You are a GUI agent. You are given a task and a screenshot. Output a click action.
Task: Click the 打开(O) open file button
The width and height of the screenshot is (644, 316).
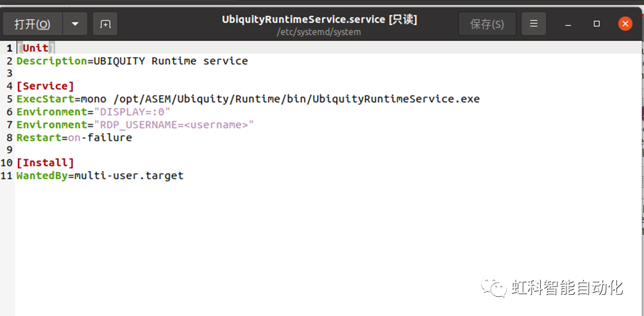pyautogui.click(x=33, y=24)
